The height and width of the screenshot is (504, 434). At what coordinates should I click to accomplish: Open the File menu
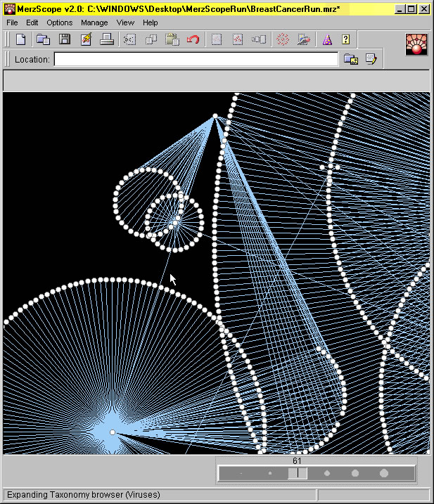pyautogui.click(x=13, y=22)
